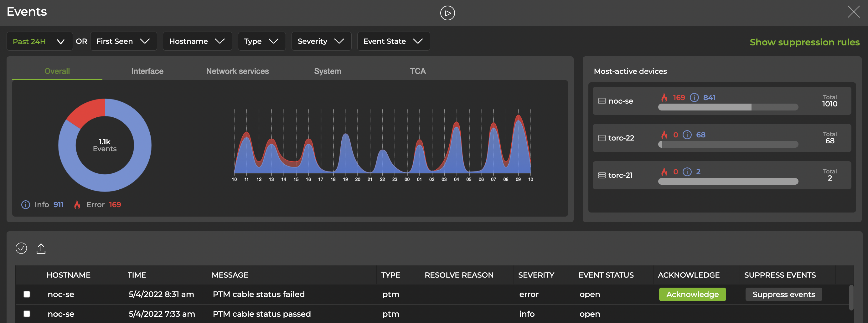
Task: Click the events table vertical scrollbar
Action: click(851, 298)
